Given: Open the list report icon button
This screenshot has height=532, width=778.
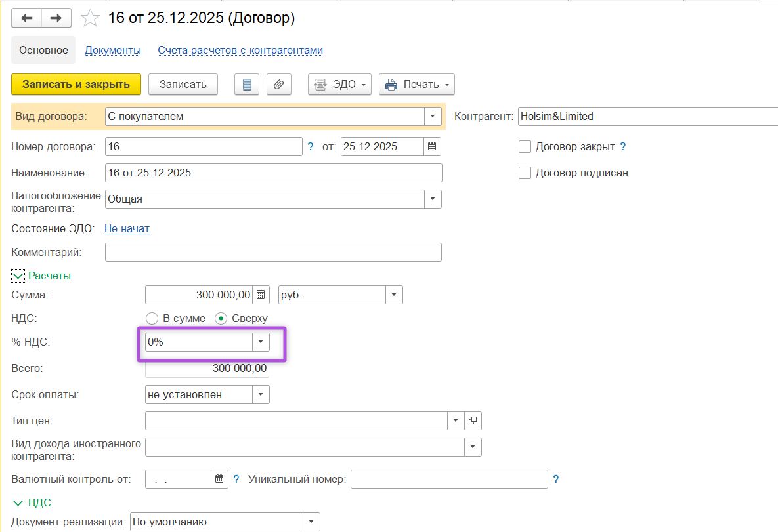Looking at the screenshot, I should (x=247, y=85).
